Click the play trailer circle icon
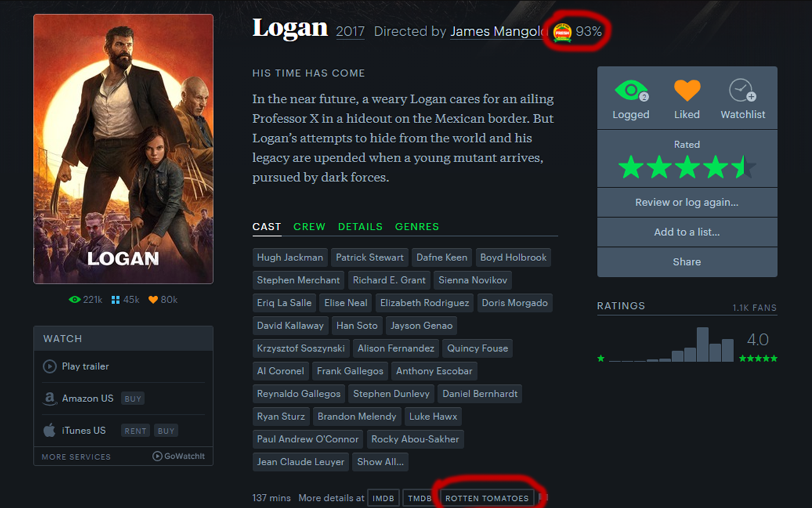 tap(49, 366)
